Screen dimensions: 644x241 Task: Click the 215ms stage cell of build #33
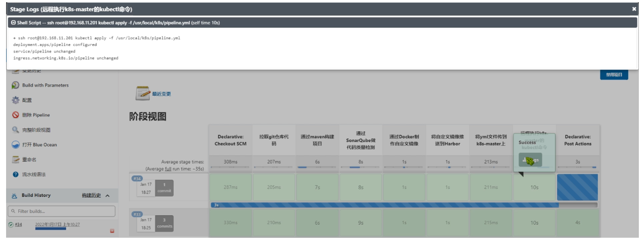point(491,223)
